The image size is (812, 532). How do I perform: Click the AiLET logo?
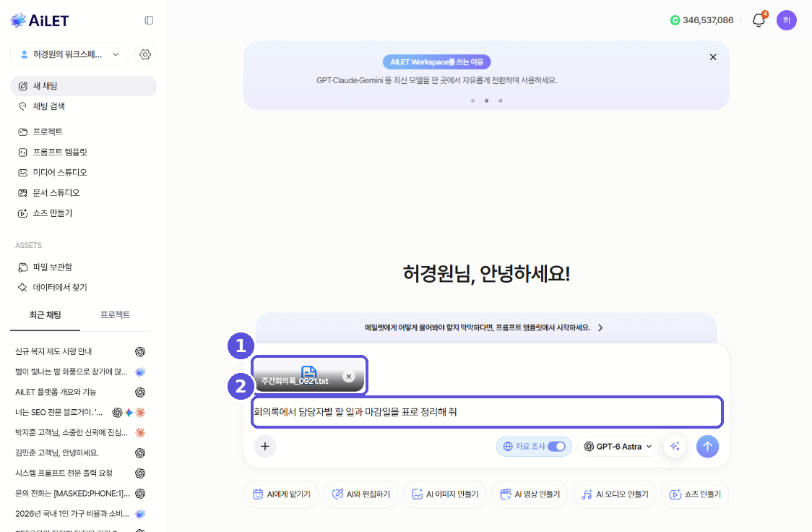(x=39, y=20)
